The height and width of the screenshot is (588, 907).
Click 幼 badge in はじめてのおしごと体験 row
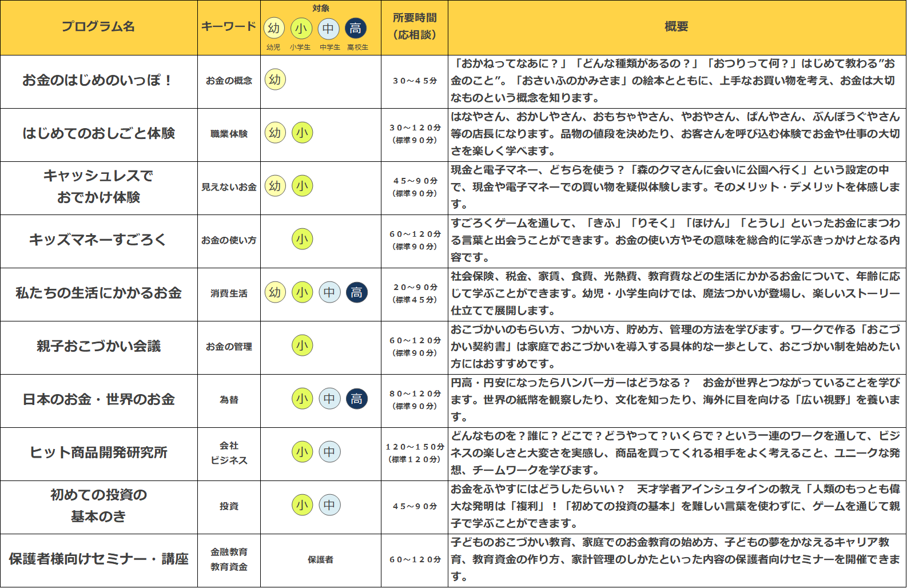[x=275, y=133]
